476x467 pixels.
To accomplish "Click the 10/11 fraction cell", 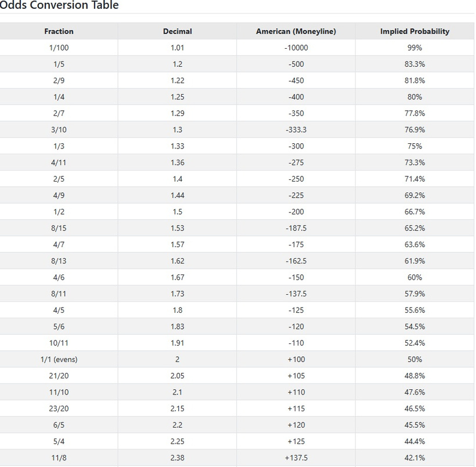I will [x=59, y=343].
